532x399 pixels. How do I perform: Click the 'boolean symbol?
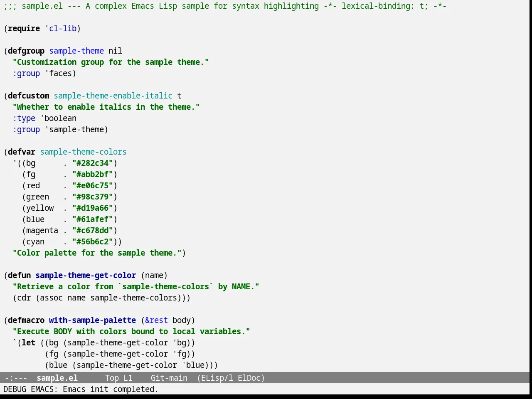click(58, 118)
